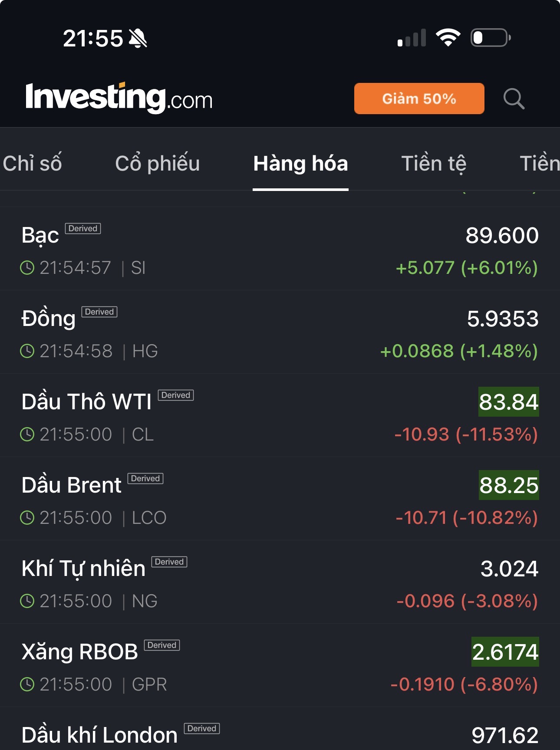Tap the silent mode bell icon

pyautogui.click(x=138, y=39)
